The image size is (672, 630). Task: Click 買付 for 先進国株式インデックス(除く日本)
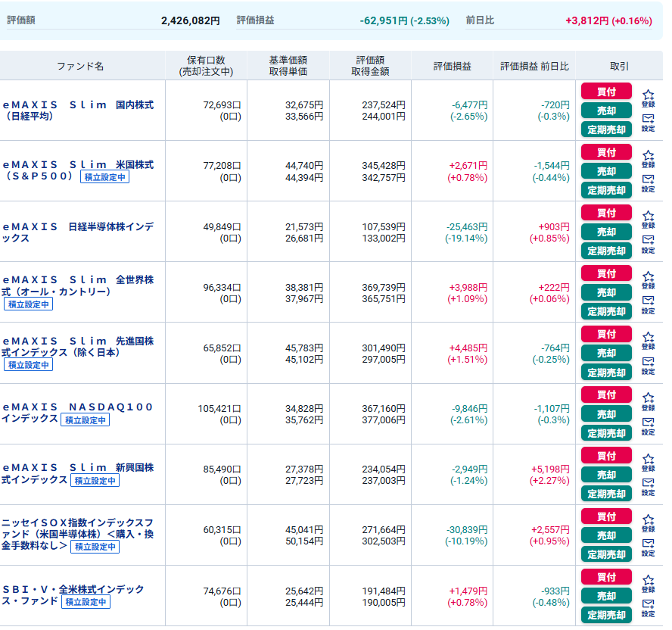(x=606, y=334)
